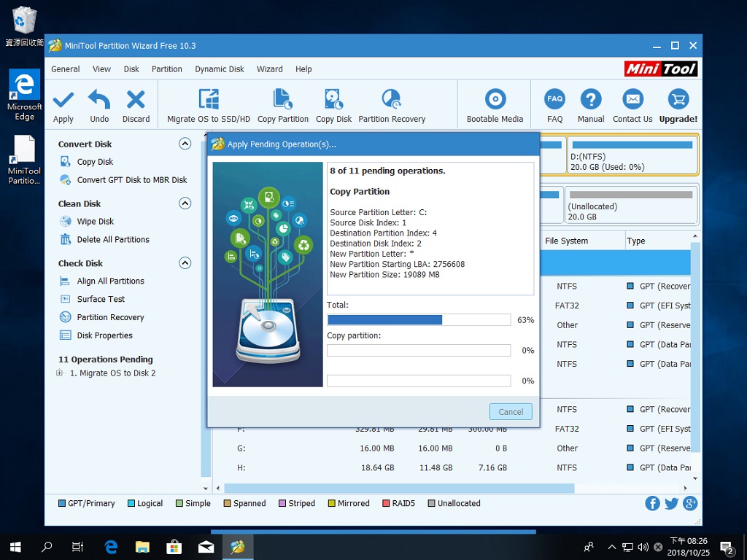Click the Contact Us envelope icon
Image resolution: width=747 pixels, height=560 pixels.
coord(632,99)
